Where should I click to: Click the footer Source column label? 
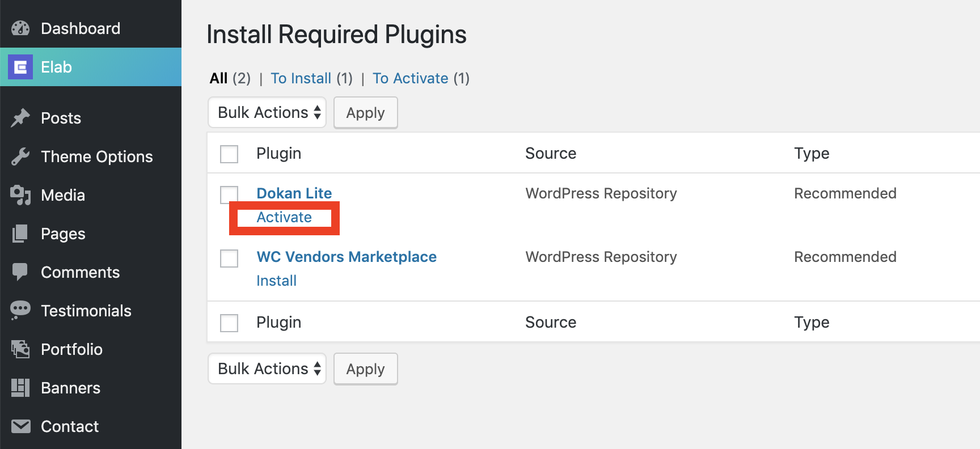coord(551,322)
